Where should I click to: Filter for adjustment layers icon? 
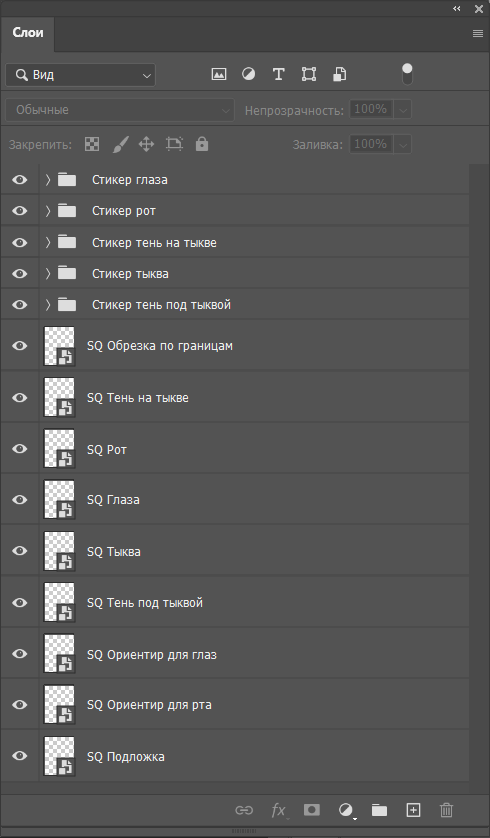tap(248, 74)
